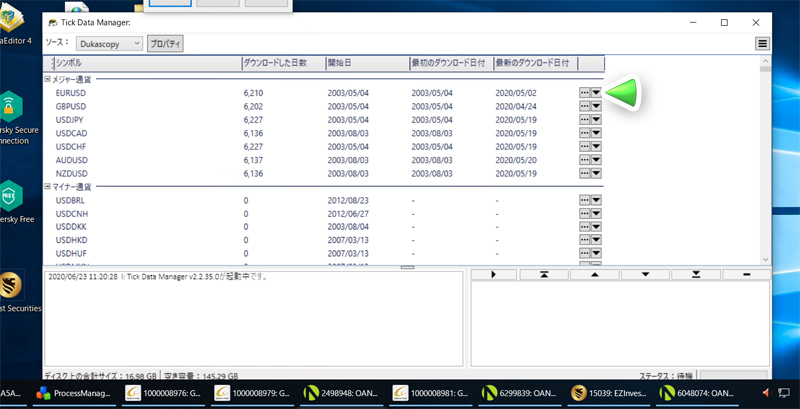Open the USDHUF row dropdown arrow

596,253
